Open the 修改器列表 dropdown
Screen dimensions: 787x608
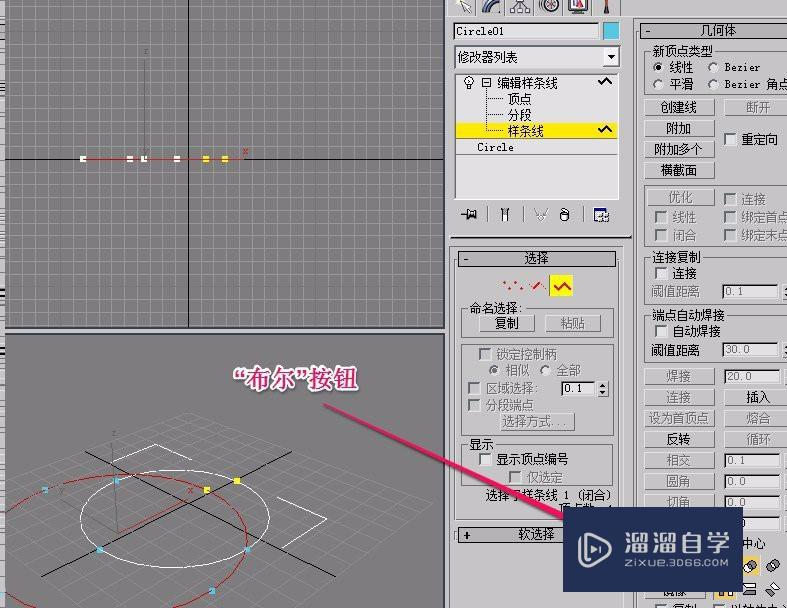611,57
